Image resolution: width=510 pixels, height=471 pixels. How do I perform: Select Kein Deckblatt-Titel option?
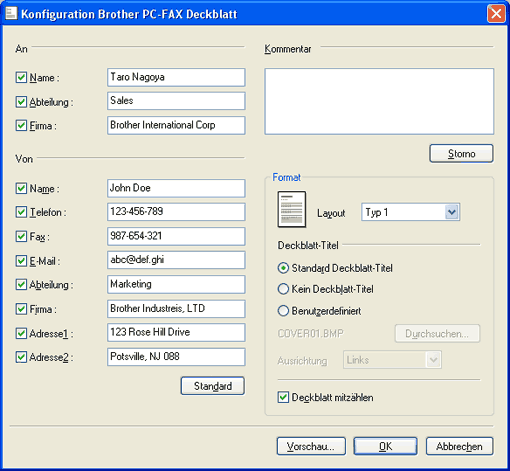click(283, 289)
